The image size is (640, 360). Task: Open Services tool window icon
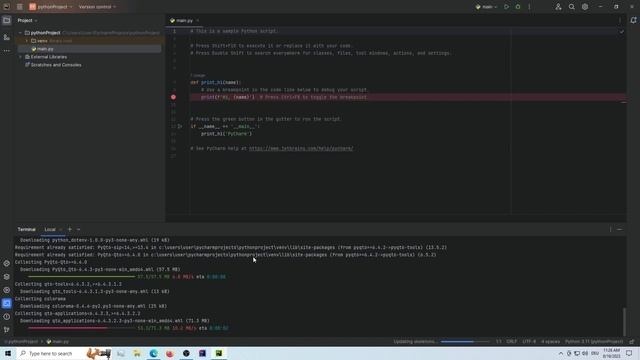click(7, 290)
